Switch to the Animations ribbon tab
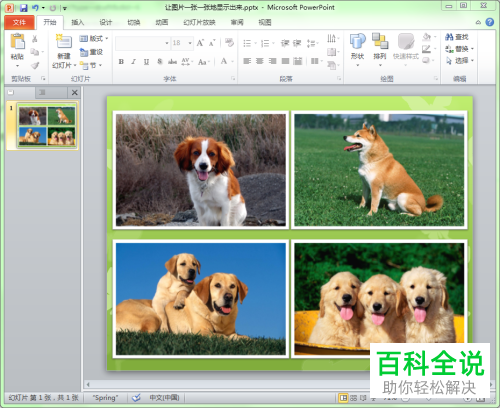The height and width of the screenshot is (408, 500). tap(162, 22)
